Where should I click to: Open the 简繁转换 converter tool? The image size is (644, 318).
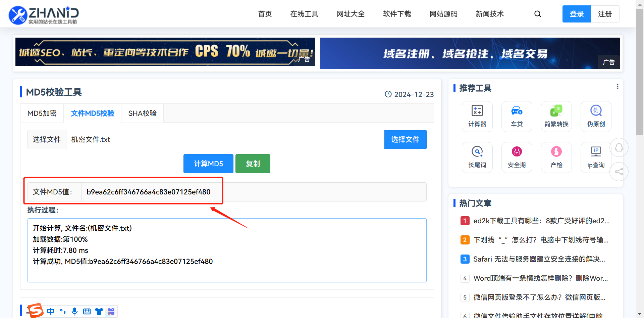[556, 116]
